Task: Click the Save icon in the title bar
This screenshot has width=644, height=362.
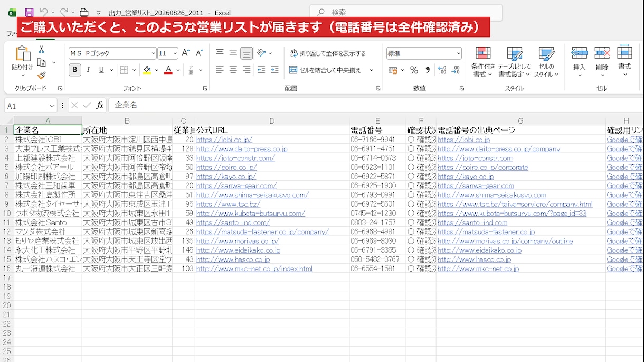Action: pyautogui.click(x=29, y=12)
